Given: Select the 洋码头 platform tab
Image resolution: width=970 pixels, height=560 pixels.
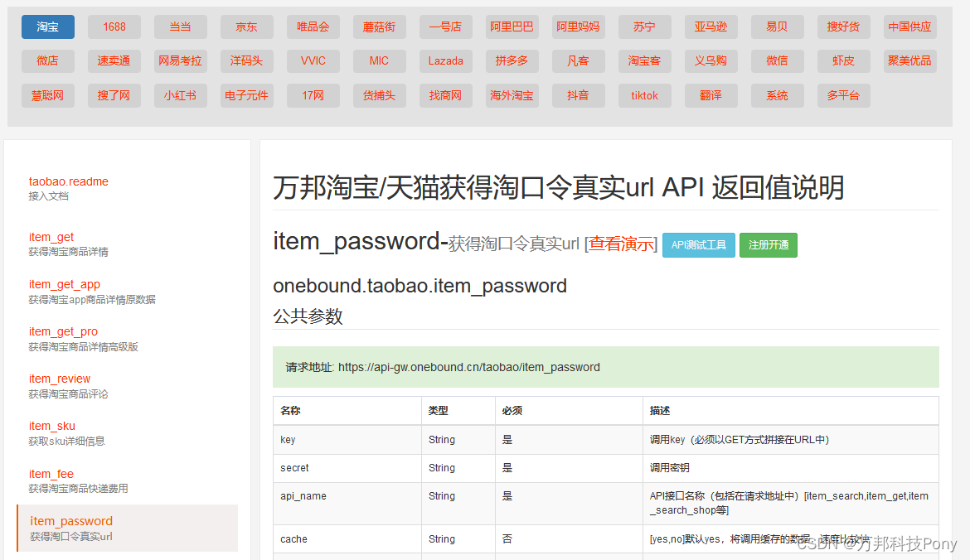Looking at the screenshot, I should click(x=246, y=60).
